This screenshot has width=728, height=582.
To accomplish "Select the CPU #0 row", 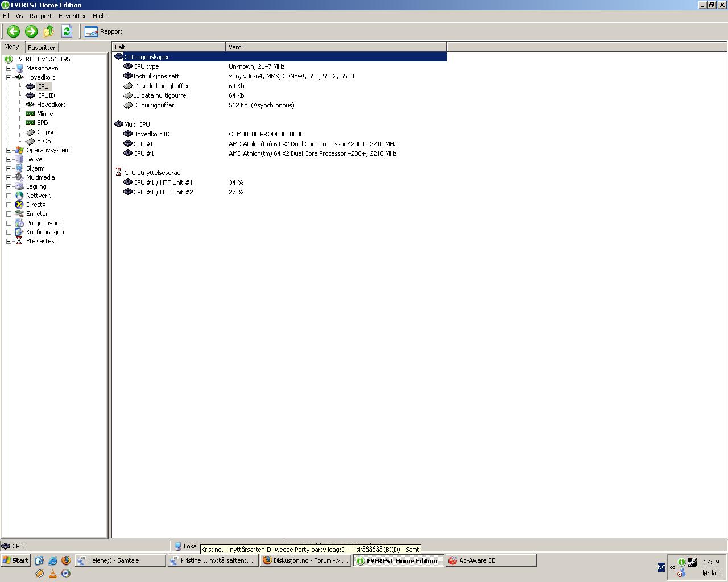I will (x=280, y=144).
